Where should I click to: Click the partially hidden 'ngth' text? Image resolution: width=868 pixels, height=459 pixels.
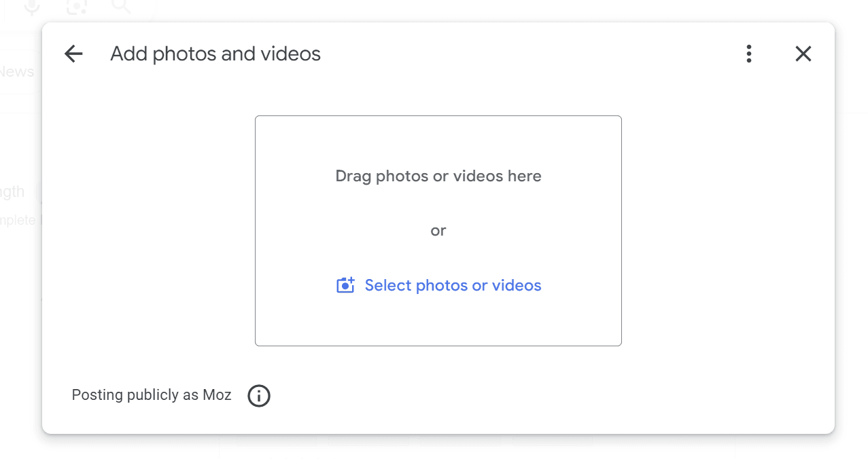(14, 191)
